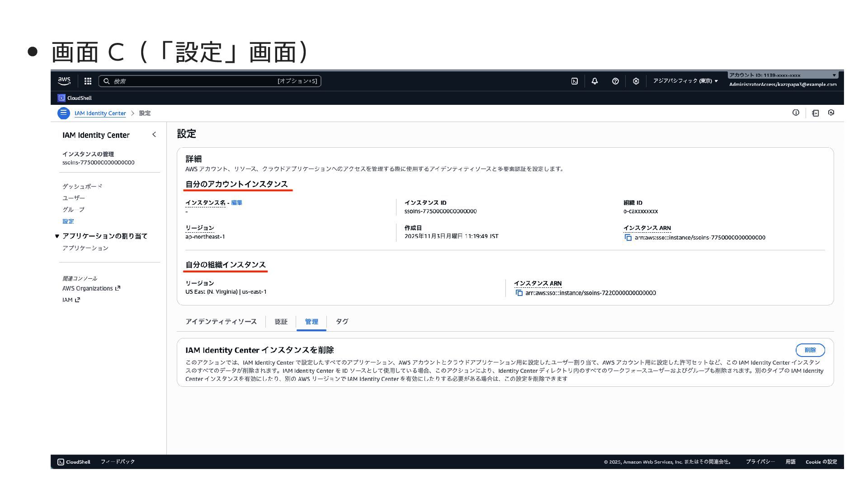The width and height of the screenshot is (868, 488).
Task: Toggle the hamburger navigation menu
Action: [x=63, y=113]
